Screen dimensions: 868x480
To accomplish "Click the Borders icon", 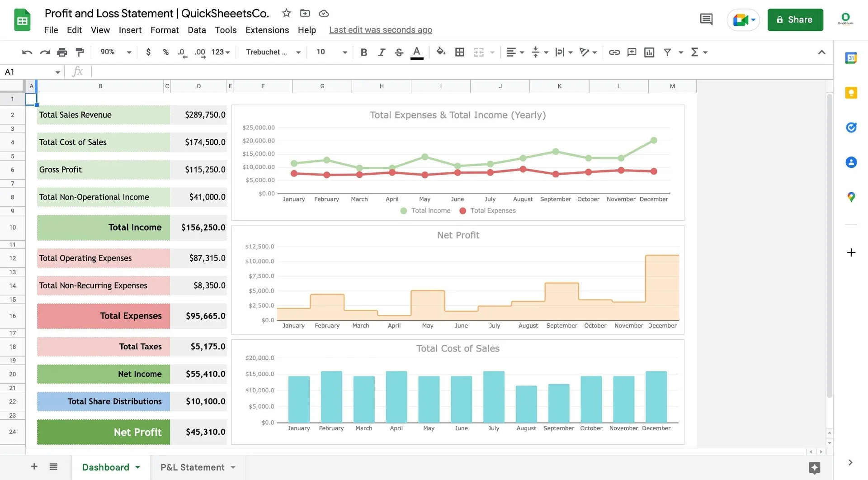I will pos(460,52).
